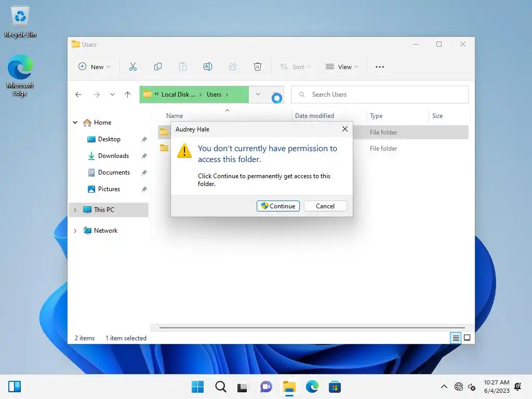Click the Share icon in toolbar
The height and width of the screenshot is (399, 532).
coord(233,67)
